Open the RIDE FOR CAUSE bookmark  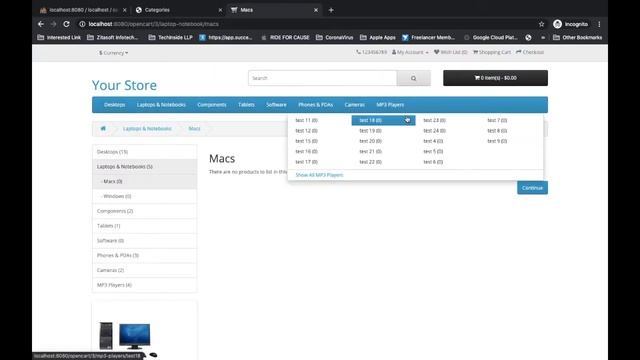(x=285, y=37)
